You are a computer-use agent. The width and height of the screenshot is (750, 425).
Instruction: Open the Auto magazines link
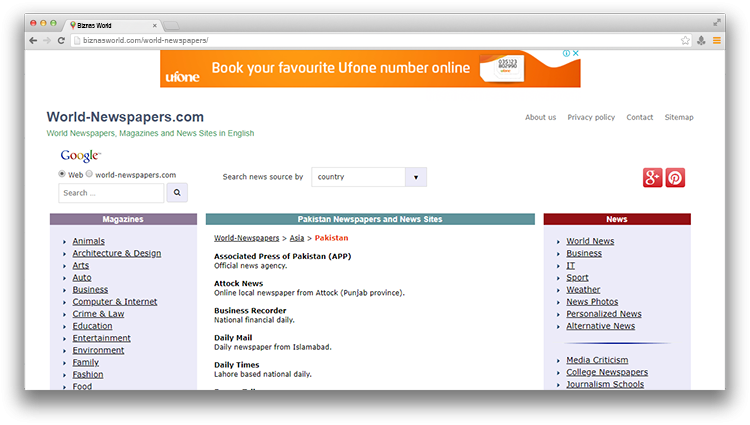coord(82,277)
